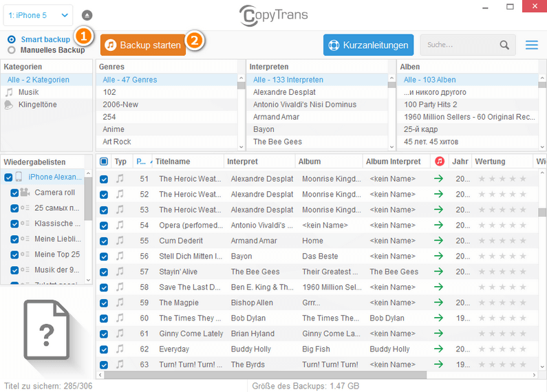Screen dimensions: 547x392
Task: Select Alle - 133 Interpreten filter
Action: point(317,80)
